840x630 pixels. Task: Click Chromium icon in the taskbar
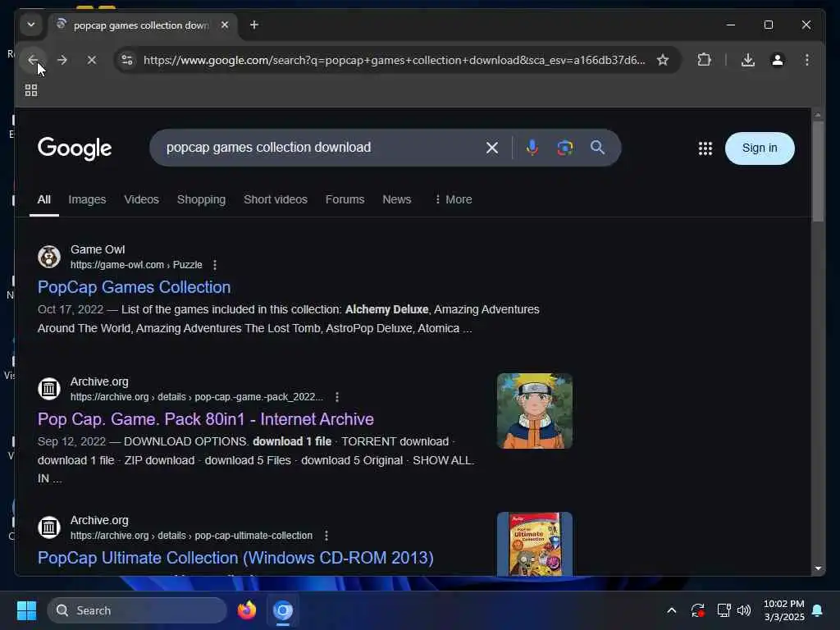pyautogui.click(x=282, y=610)
